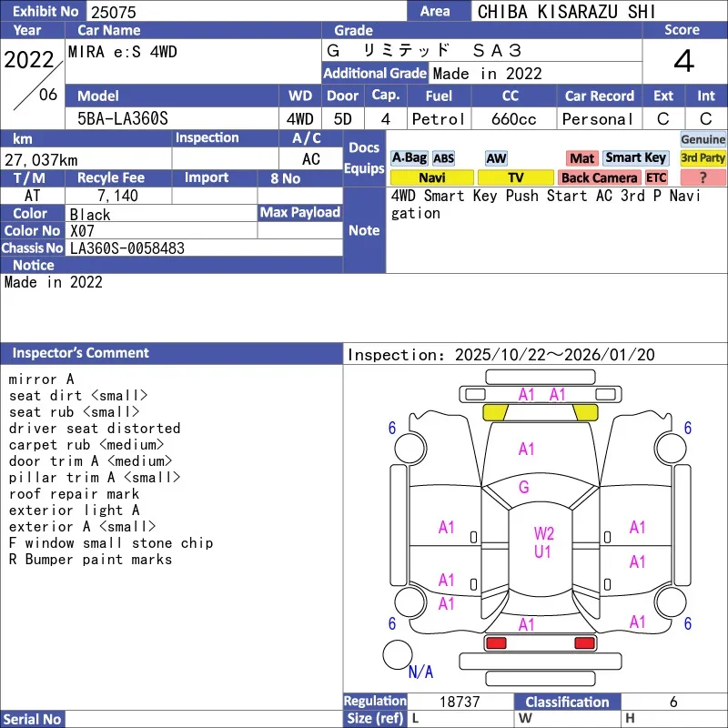Image resolution: width=728 pixels, height=728 pixels.
Task: Click the Inspector's Comment section header
Action: [x=80, y=353]
